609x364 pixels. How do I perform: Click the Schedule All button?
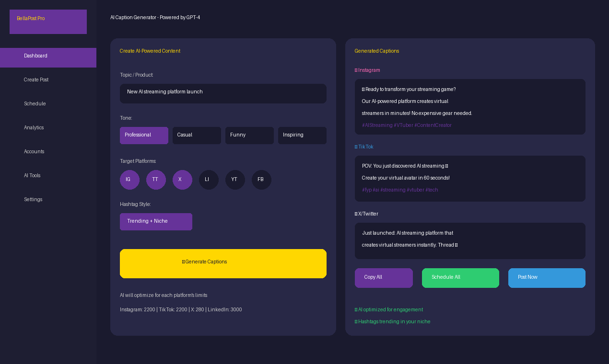pos(460,278)
